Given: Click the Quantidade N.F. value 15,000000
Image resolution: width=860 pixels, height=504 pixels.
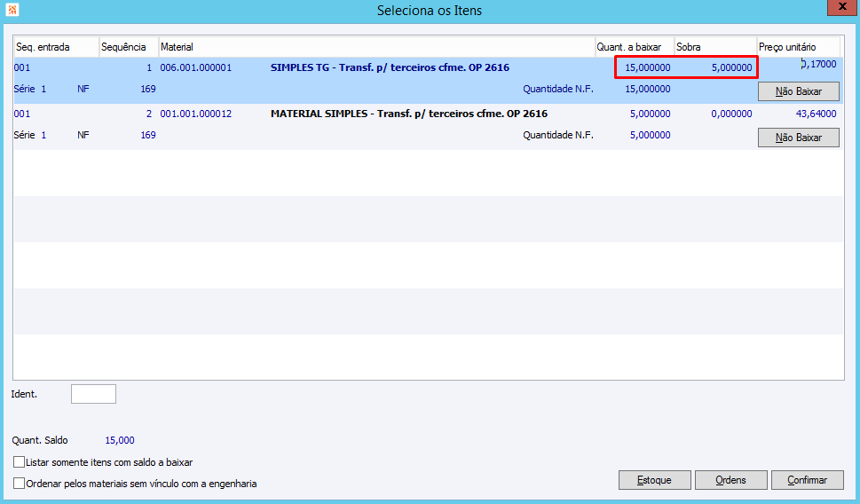Looking at the screenshot, I should pyautogui.click(x=648, y=89).
